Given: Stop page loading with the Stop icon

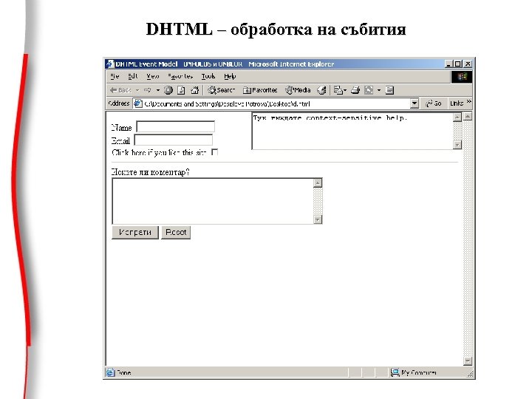Looking at the screenshot, I should tap(168, 90).
